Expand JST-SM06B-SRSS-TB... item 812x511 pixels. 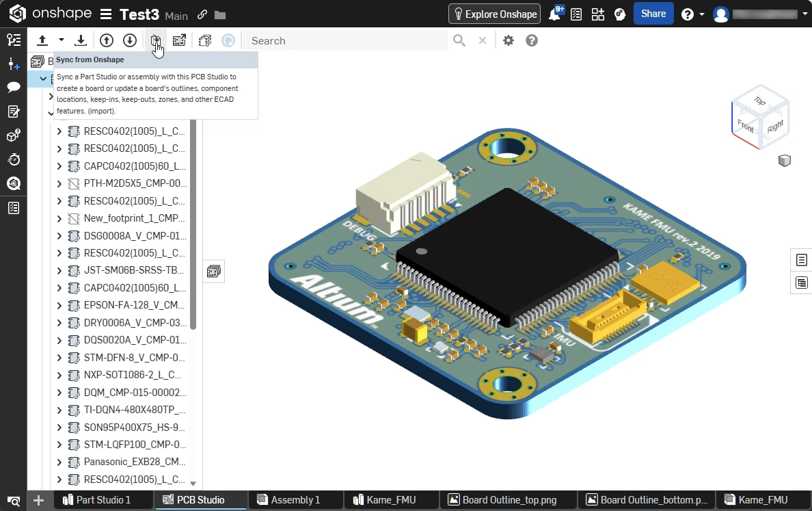click(x=59, y=270)
